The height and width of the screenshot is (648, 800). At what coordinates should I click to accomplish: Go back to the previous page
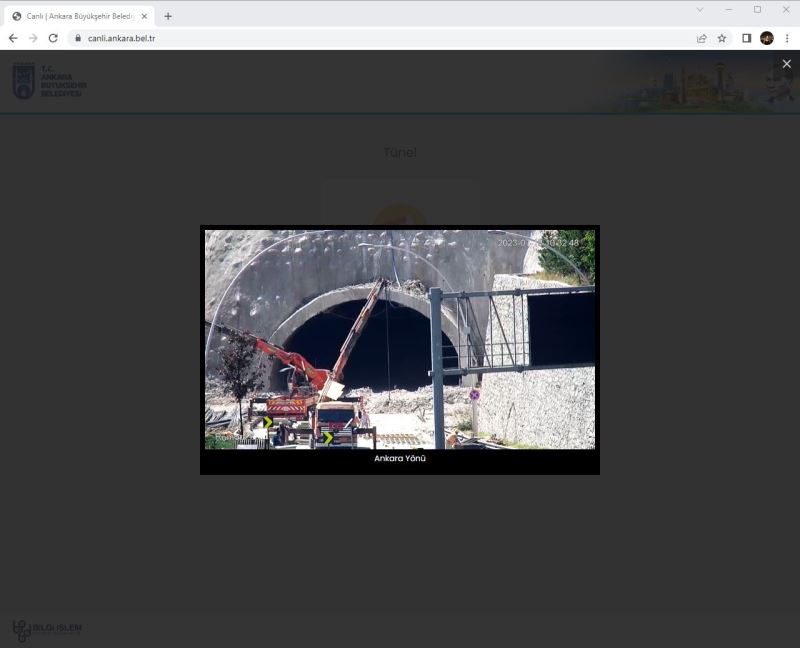[13, 38]
